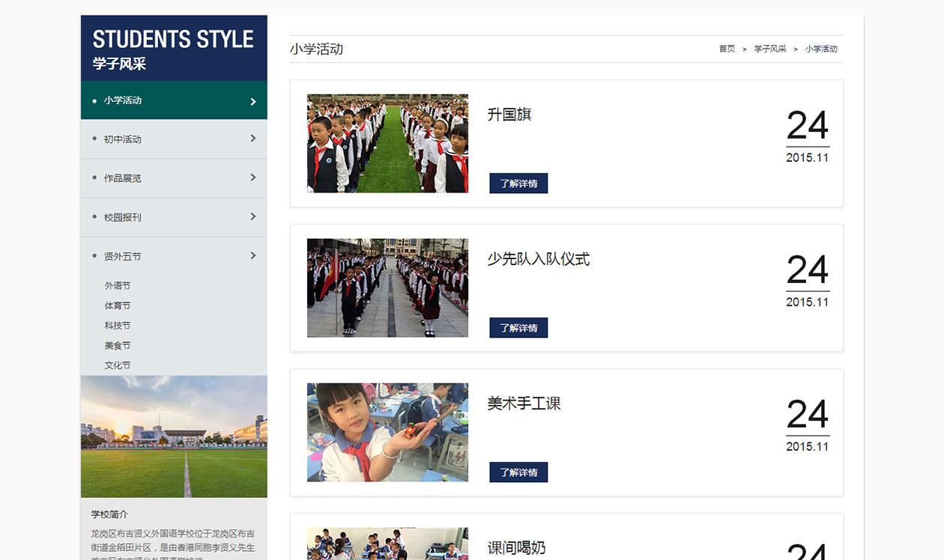Collapse the 贤外五节 sidebar chevron
This screenshot has width=944, height=560.
(x=253, y=255)
